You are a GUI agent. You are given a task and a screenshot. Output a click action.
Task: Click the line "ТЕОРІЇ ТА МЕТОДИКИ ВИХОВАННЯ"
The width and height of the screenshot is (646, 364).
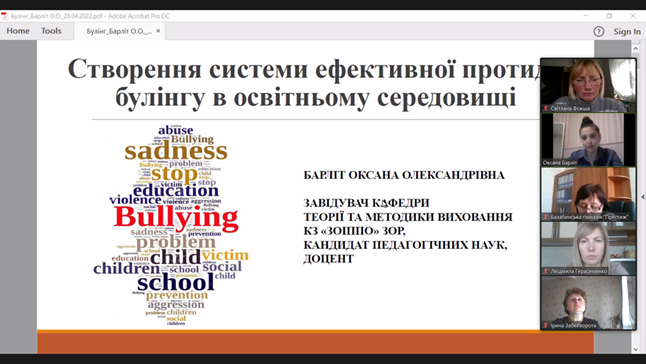408,217
